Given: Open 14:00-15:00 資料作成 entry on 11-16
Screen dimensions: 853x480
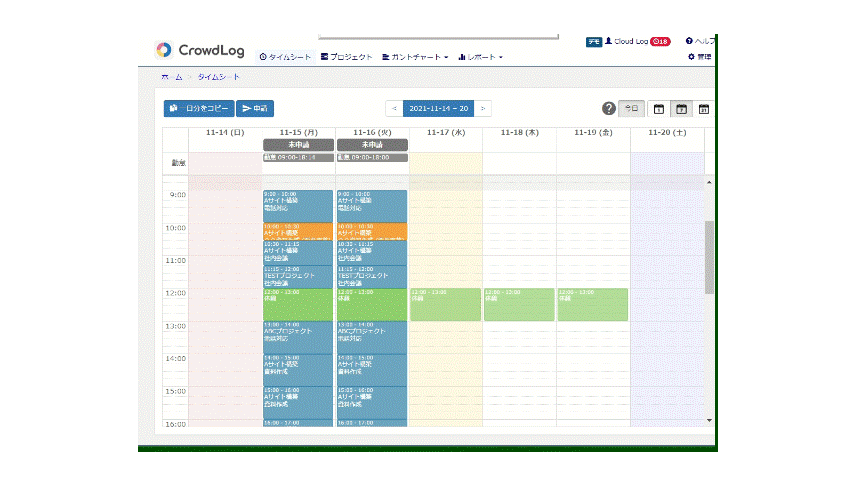Looking at the screenshot, I should (x=372, y=370).
